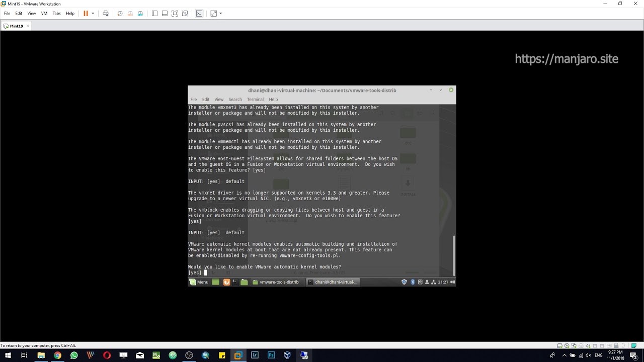Screen dimensions: 644x362
Task: Open File Explorer from the taskbar
Action: point(41,355)
